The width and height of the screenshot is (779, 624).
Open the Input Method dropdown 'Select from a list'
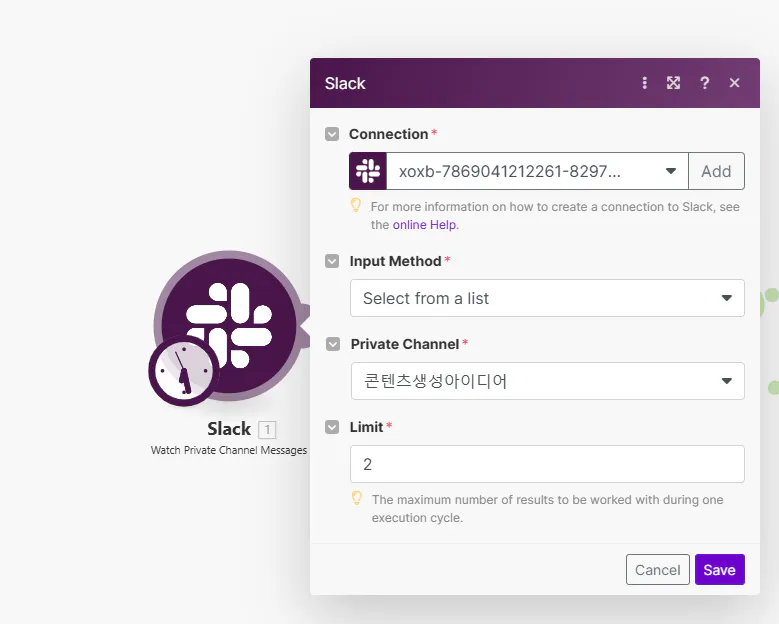click(547, 298)
